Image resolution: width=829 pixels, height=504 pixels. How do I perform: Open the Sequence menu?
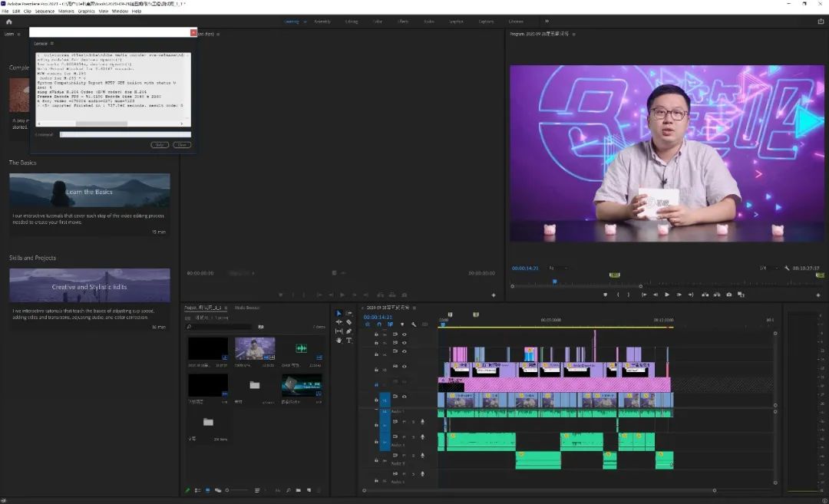click(x=45, y=12)
